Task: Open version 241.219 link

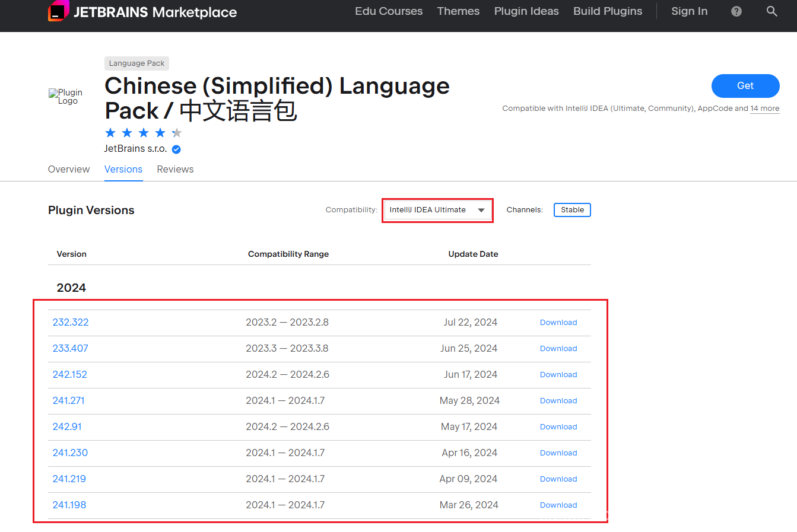Action: click(x=69, y=479)
